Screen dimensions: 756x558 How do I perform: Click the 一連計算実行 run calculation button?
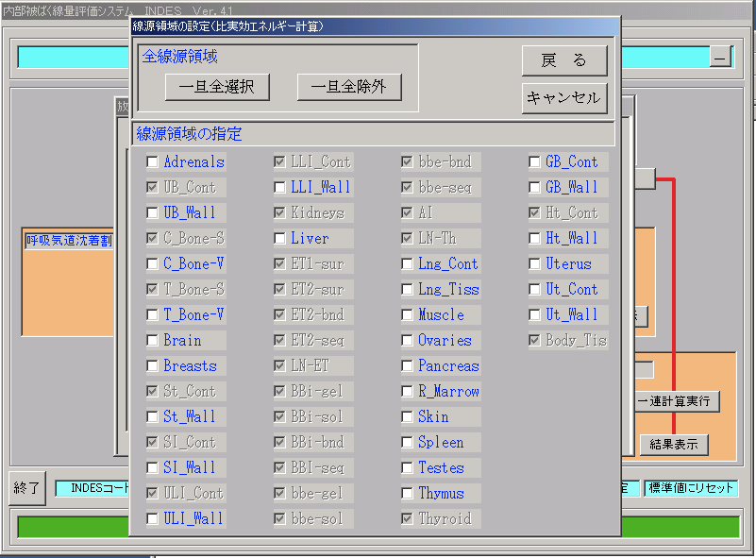(x=678, y=401)
